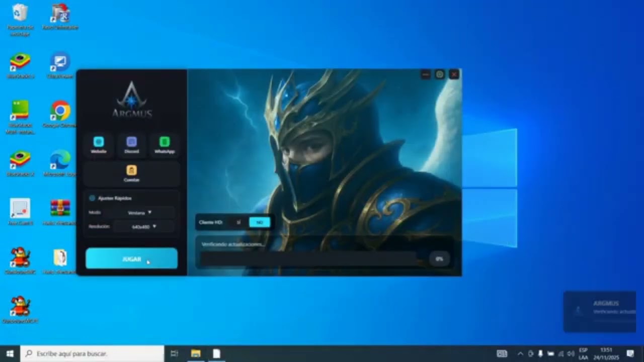Click the white document app on taskbar
This screenshot has height=362, width=644.
(x=216, y=353)
